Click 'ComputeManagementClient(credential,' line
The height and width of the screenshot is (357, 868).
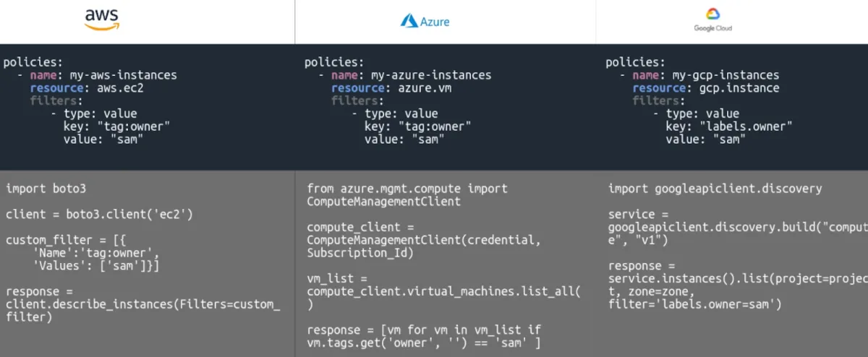[424, 241]
